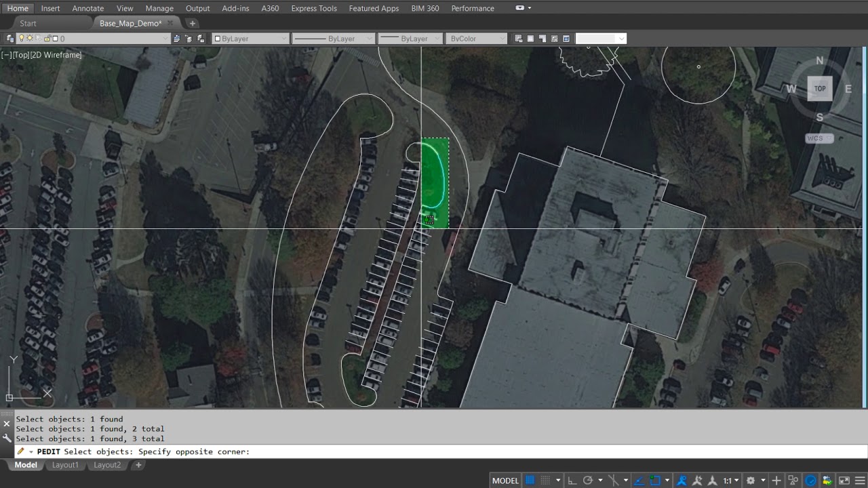Viewport: 868px width, 488px height.
Task: Toggle Clean Screen icon
Action: [x=843, y=481]
